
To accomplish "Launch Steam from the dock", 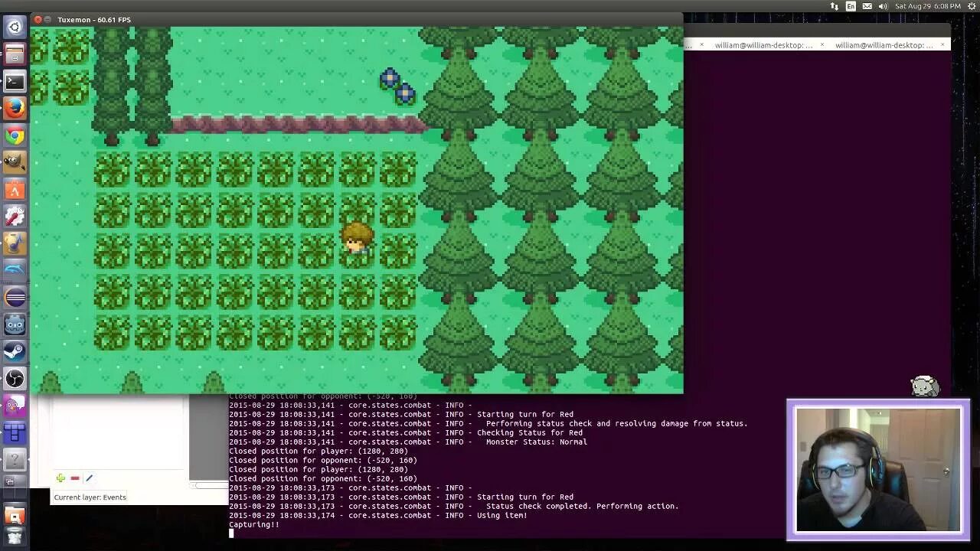I will [x=15, y=351].
